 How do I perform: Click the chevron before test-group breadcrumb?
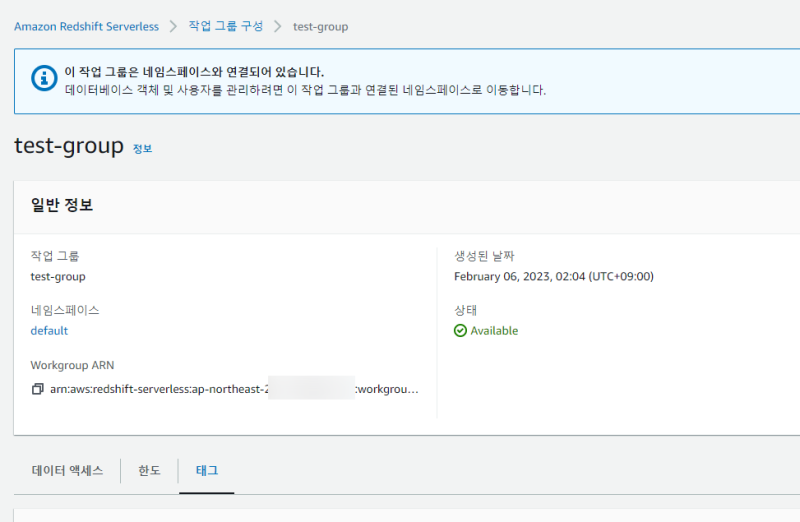coord(278,27)
